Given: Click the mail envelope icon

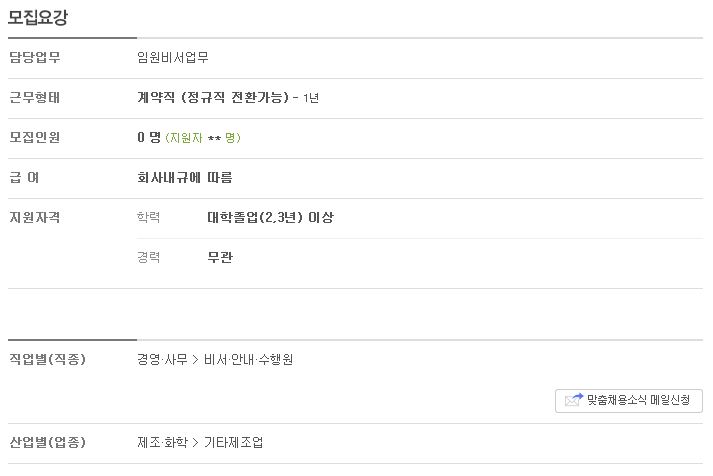Looking at the screenshot, I should point(573,400).
